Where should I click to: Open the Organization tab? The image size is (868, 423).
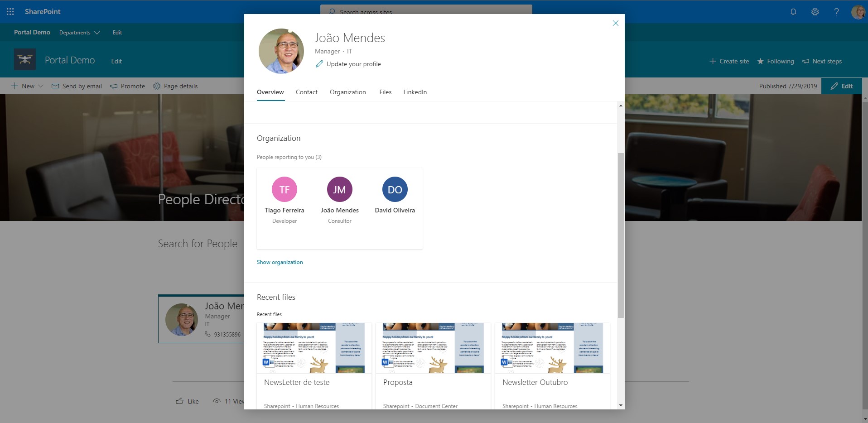tap(348, 92)
